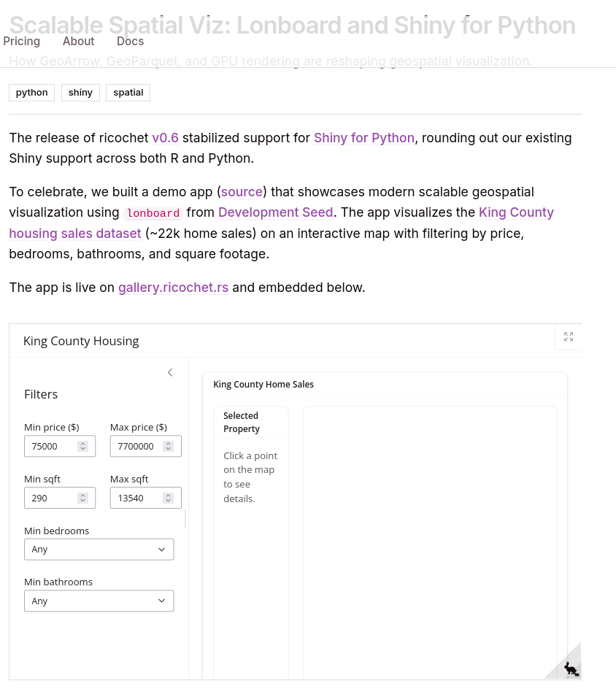Select the shiny tag
Screen dimensions: 616x697
[x=80, y=93]
